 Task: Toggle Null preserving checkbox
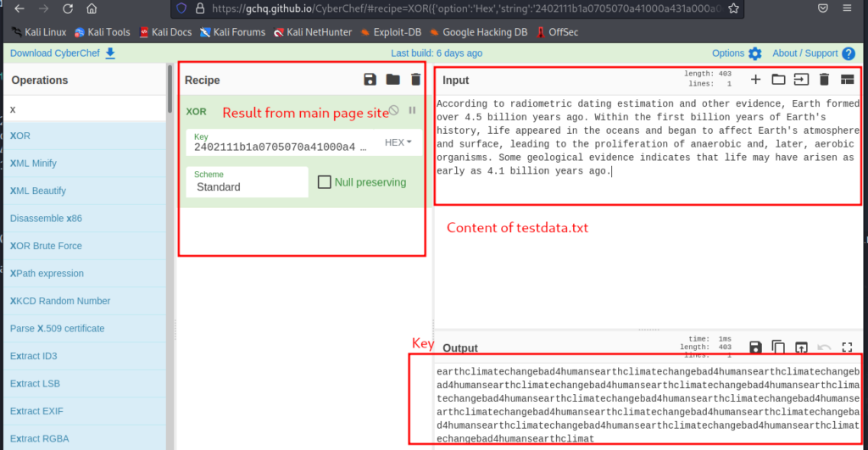(325, 182)
